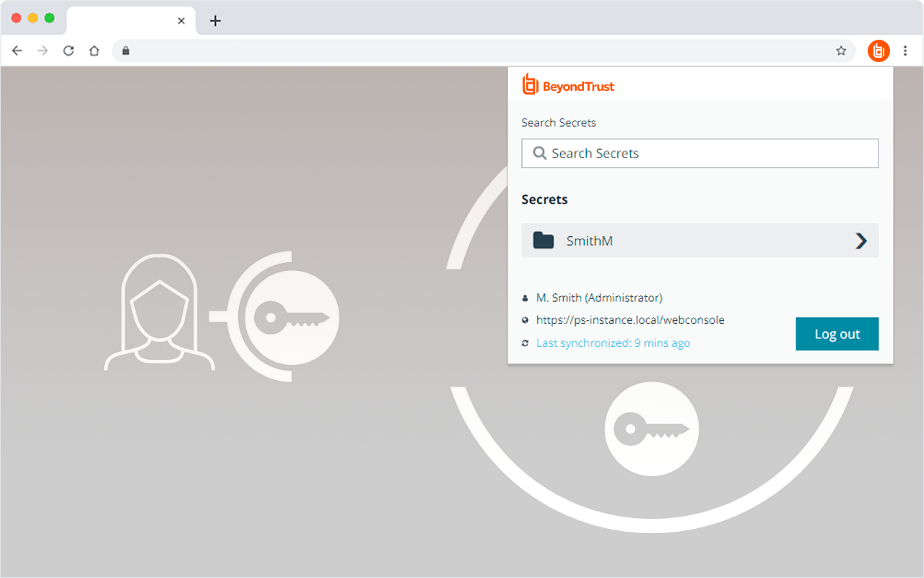Screen dimensions: 924x578
Task: Select the active browser tab
Action: 131,21
